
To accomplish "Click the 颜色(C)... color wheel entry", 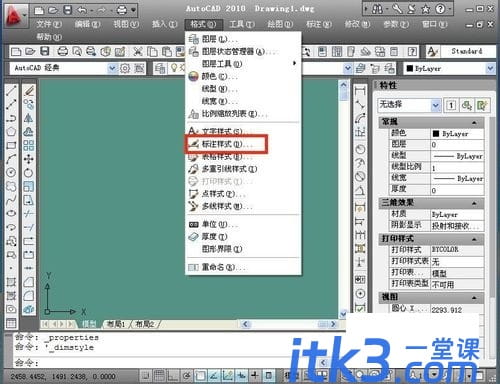I will click(243, 76).
